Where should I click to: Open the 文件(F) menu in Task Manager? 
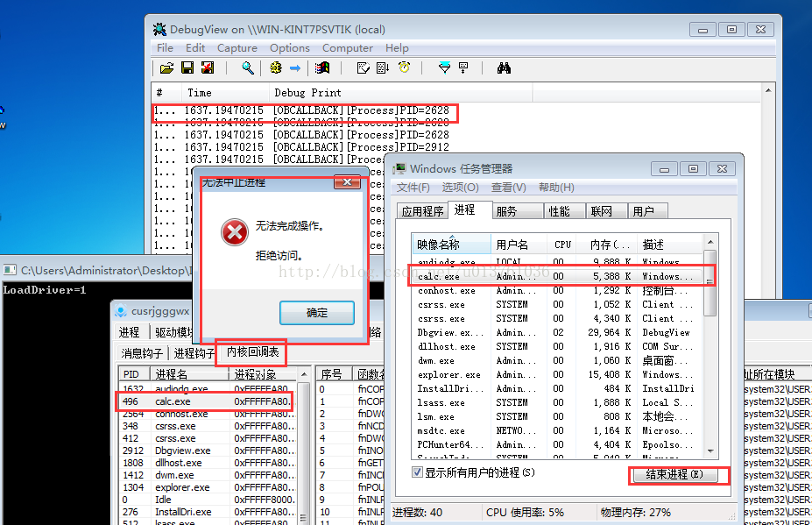click(413, 188)
